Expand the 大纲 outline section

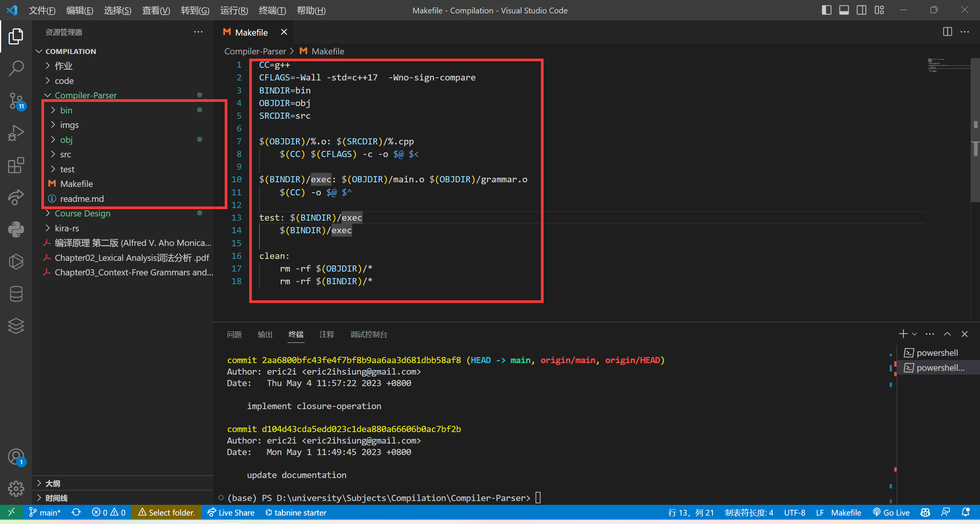[52, 483]
